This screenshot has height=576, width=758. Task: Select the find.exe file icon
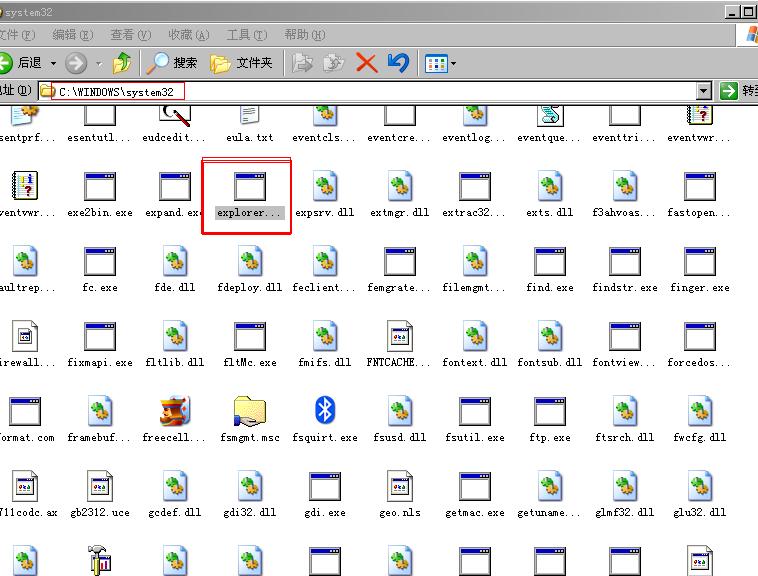click(x=550, y=261)
